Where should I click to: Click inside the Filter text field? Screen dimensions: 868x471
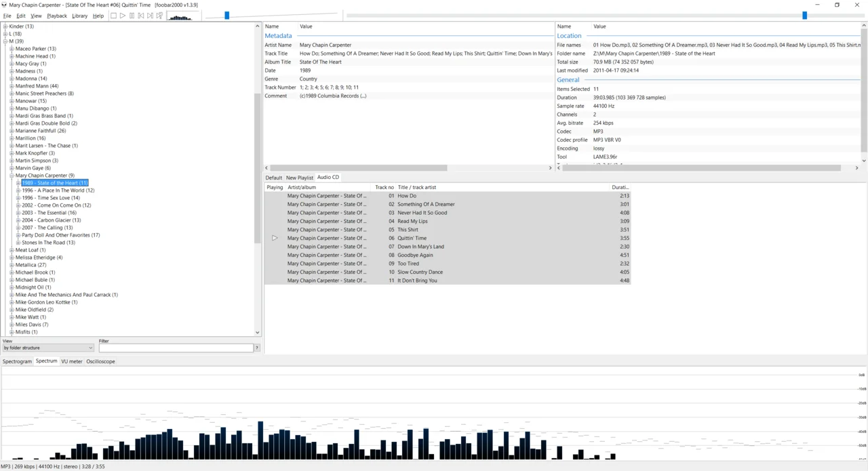(x=176, y=348)
